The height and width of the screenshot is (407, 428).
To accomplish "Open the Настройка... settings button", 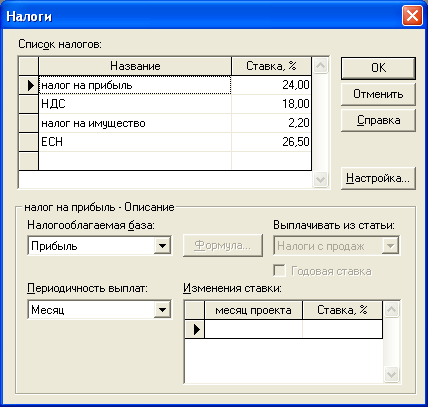I will [378, 178].
